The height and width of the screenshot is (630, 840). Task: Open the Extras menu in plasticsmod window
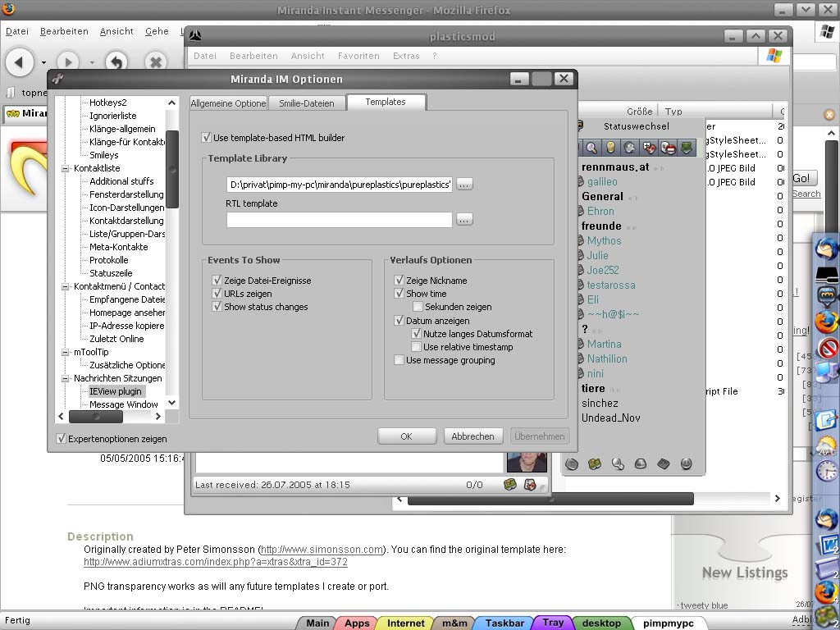coord(406,56)
